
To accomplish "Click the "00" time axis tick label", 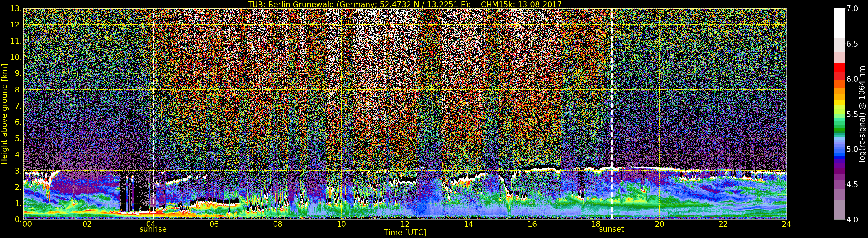I will pyautogui.click(x=27, y=224).
